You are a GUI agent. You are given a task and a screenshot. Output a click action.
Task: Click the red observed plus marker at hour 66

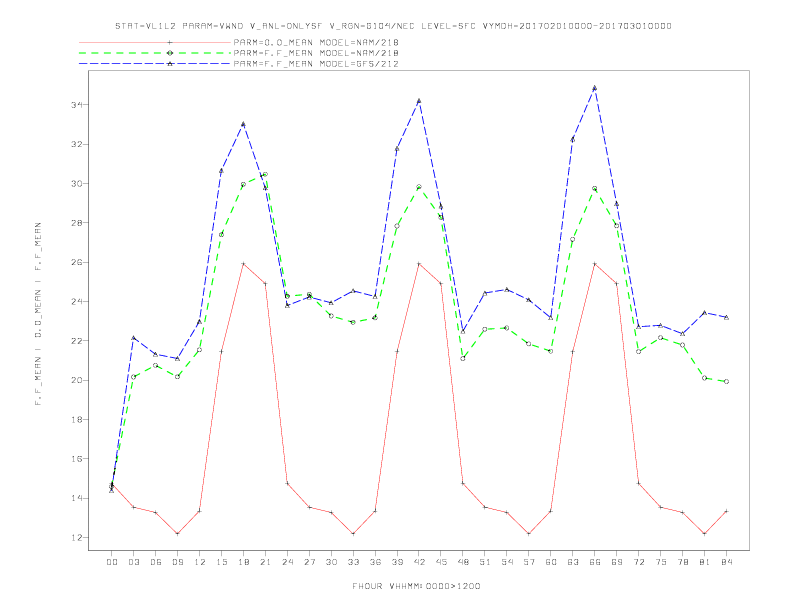(x=595, y=264)
